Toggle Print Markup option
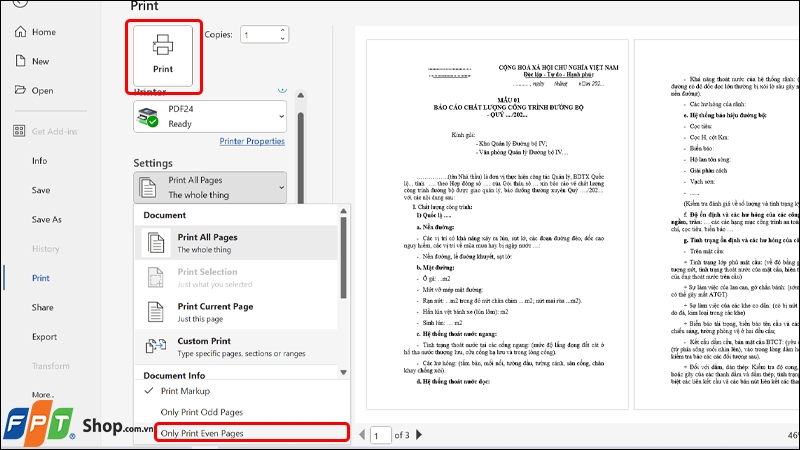The image size is (800, 450). (x=185, y=391)
